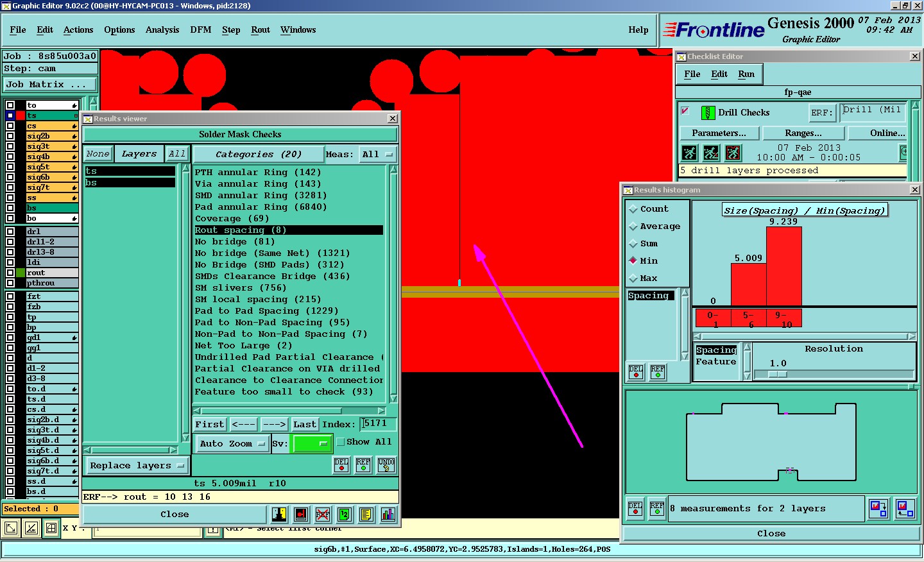The image size is (924, 562).
Task: Select the Max radio option
Action: click(633, 278)
